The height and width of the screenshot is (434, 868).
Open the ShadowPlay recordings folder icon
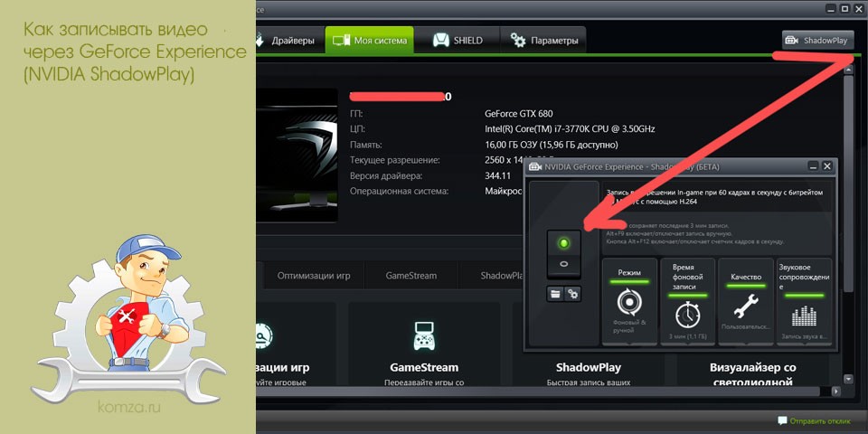point(555,294)
